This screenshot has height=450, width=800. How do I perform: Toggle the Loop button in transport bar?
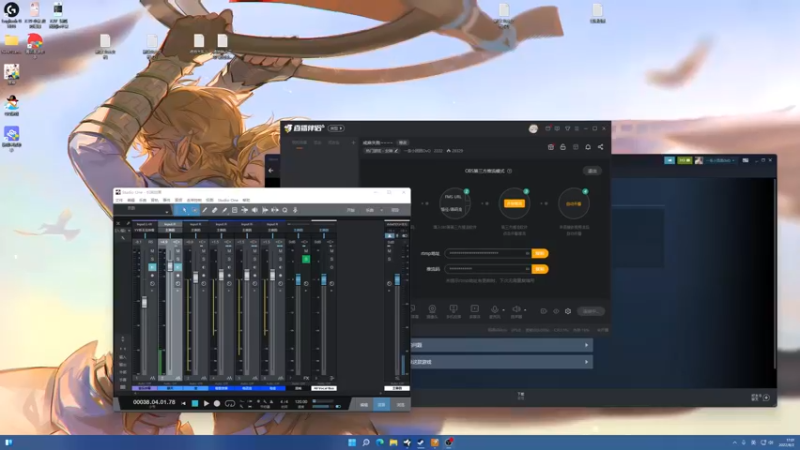point(230,403)
